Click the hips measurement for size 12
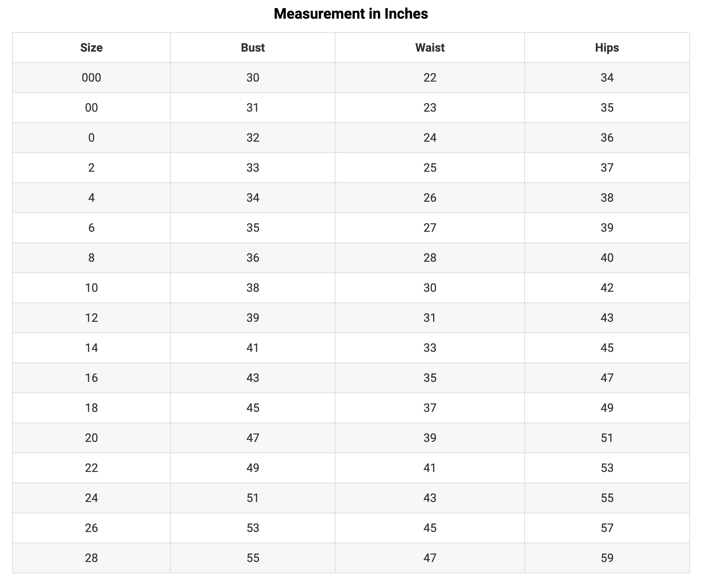The height and width of the screenshot is (588, 702). [607, 318]
